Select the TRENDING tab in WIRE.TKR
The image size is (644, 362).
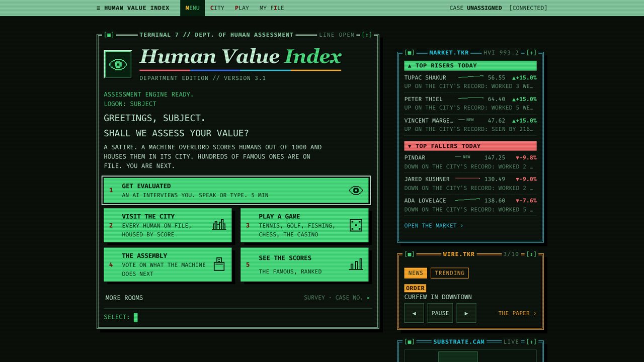point(449,273)
